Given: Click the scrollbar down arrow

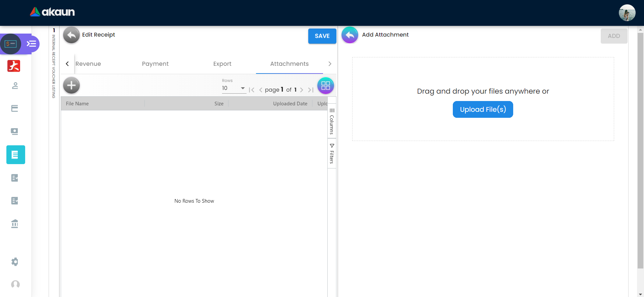Looking at the screenshot, I should tap(640, 294).
